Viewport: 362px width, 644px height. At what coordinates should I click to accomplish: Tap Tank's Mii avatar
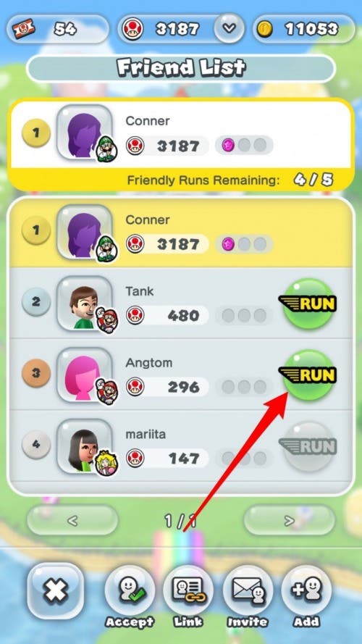[x=85, y=304]
